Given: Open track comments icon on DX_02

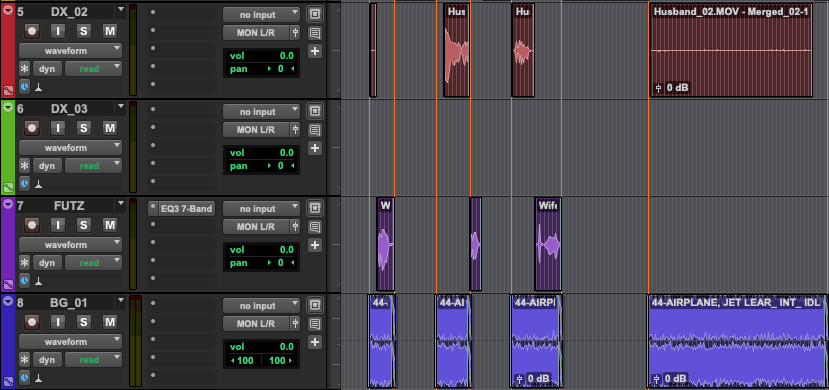Looking at the screenshot, I should [315, 33].
